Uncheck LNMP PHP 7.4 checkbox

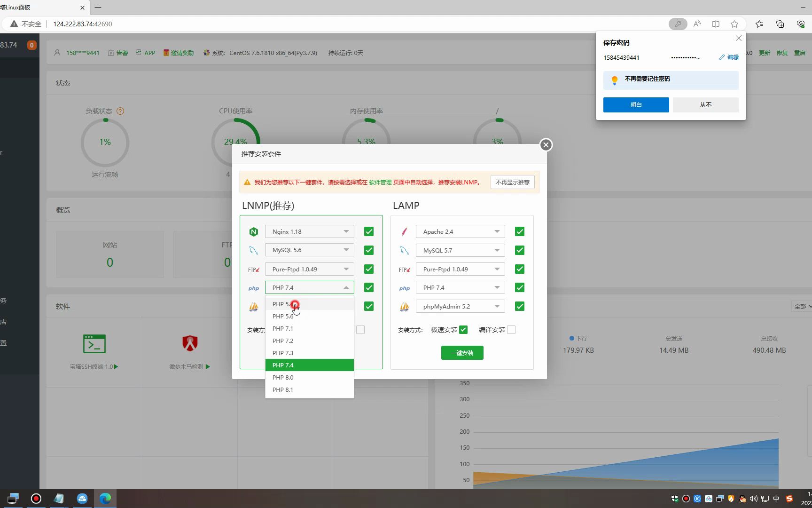click(x=369, y=287)
